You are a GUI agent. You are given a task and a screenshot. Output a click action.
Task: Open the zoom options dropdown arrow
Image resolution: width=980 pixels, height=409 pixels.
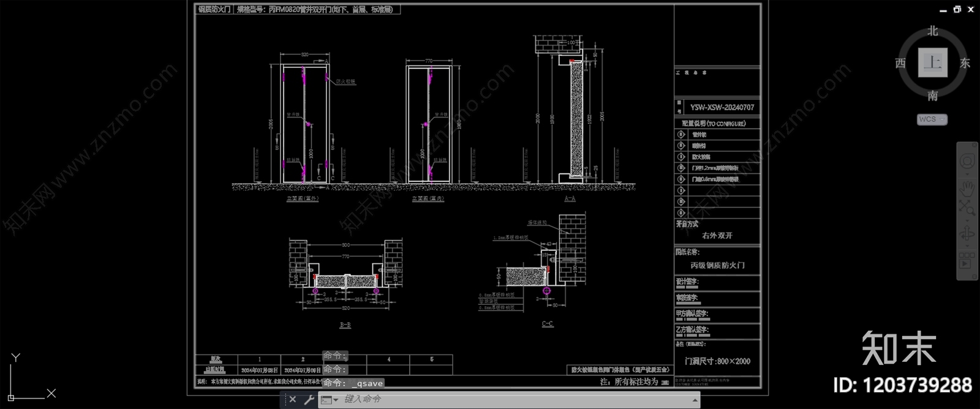point(967,220)
